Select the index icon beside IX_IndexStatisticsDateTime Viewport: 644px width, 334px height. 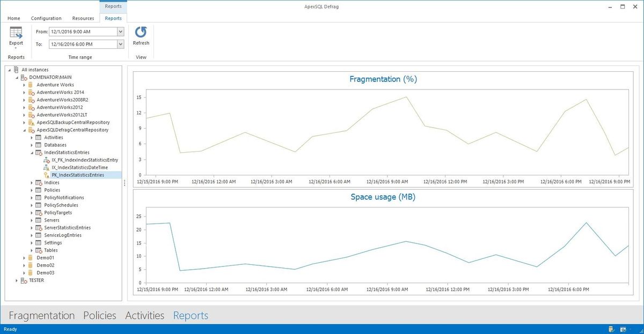[x=46, y=167]
